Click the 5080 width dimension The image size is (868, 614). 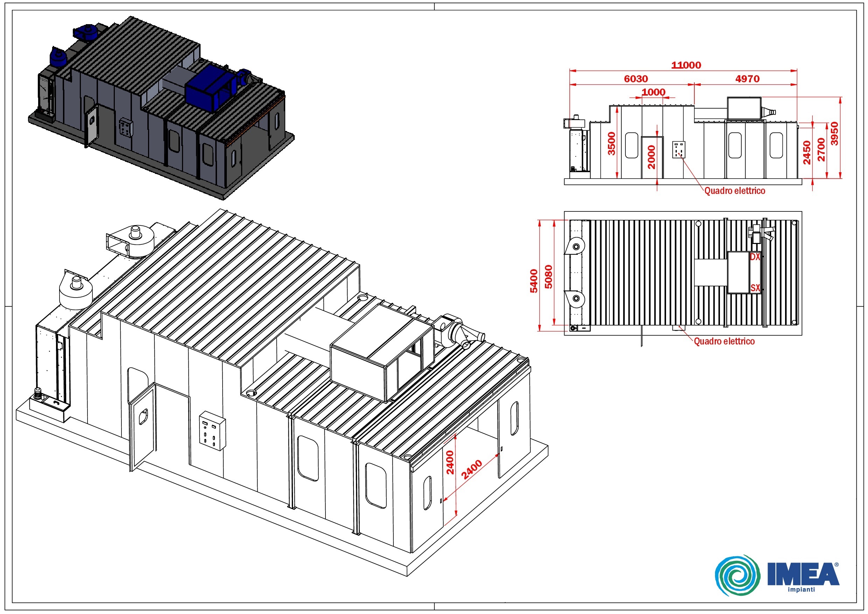(x=548, y=277)
